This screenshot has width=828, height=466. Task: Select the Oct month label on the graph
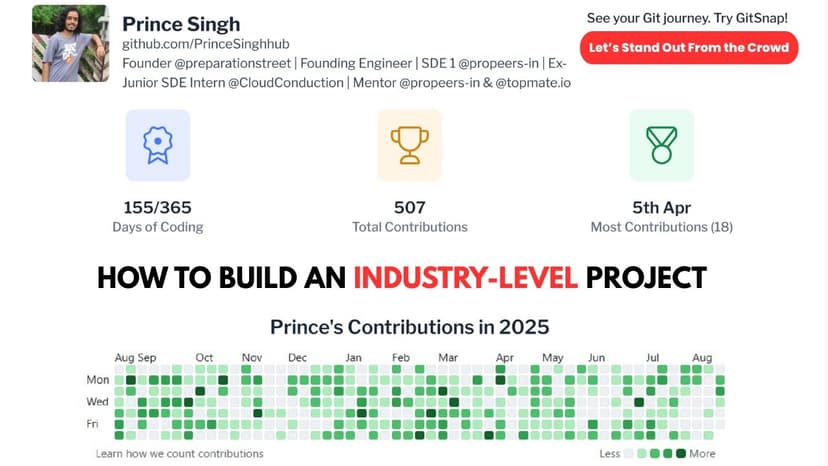pyautogui.click(x=204, y=357)
